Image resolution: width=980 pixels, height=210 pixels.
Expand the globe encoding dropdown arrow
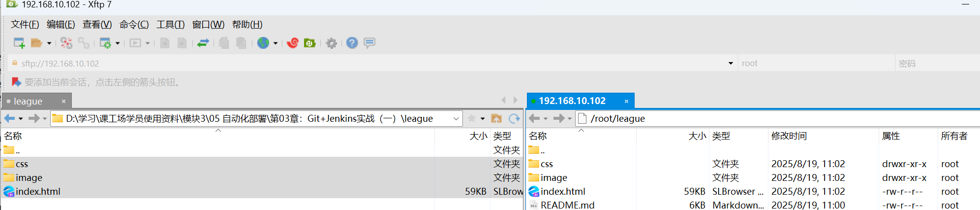276,43
